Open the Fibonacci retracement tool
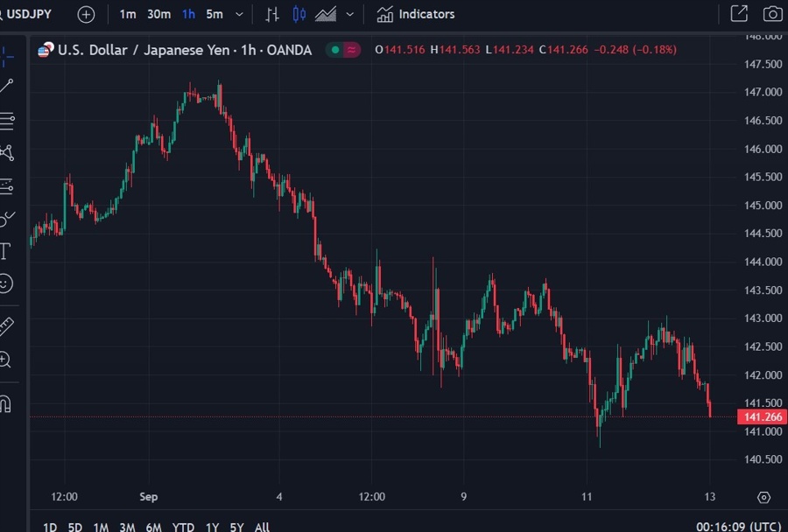 click(x=7, y=120)
